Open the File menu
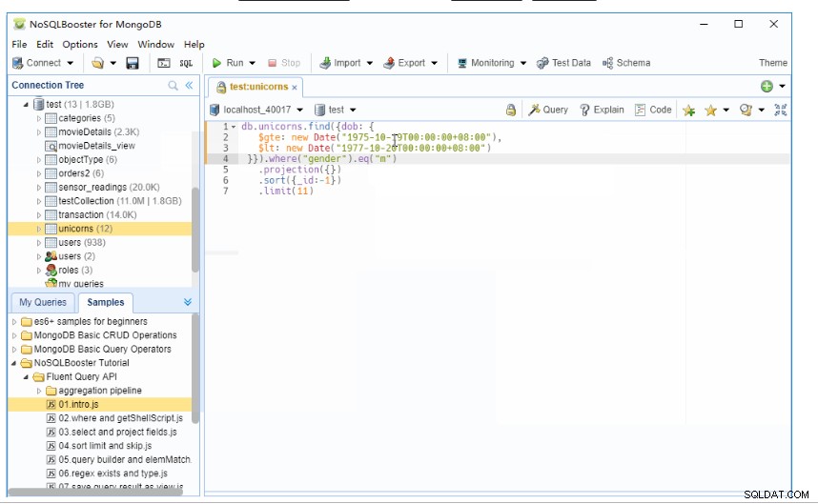The width and height of the screenshot is (818, 504). tap(19, 44)
